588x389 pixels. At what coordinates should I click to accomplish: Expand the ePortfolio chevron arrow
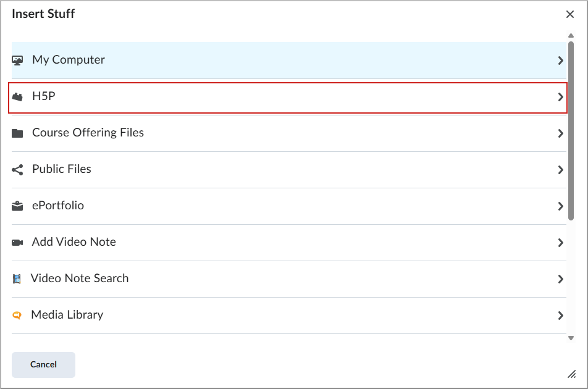[560, 206]
